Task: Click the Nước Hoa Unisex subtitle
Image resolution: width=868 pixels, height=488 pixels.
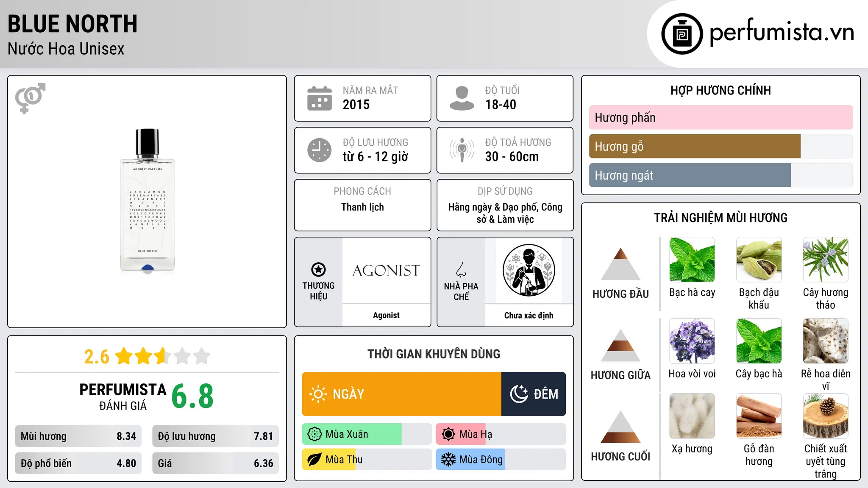Action: pos(66,49)
